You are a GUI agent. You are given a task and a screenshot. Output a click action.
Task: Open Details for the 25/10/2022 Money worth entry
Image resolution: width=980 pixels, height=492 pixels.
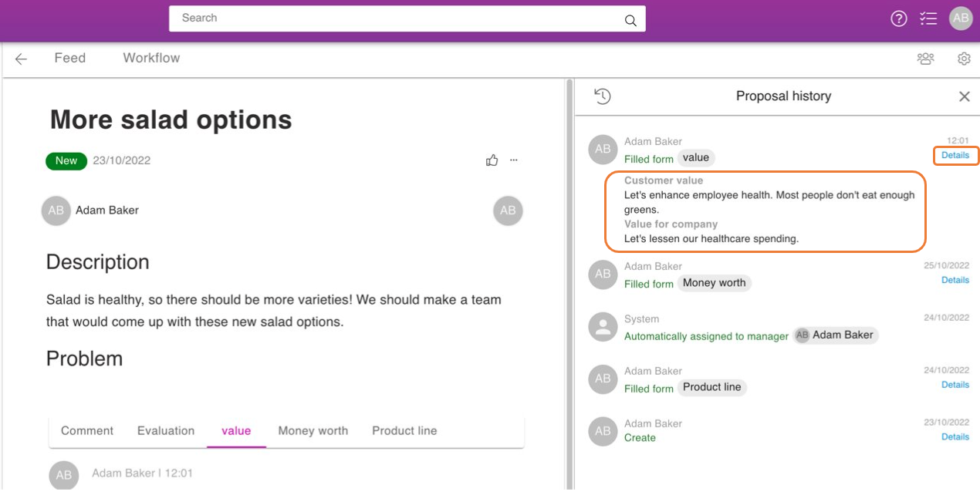[x=955, y=280]
